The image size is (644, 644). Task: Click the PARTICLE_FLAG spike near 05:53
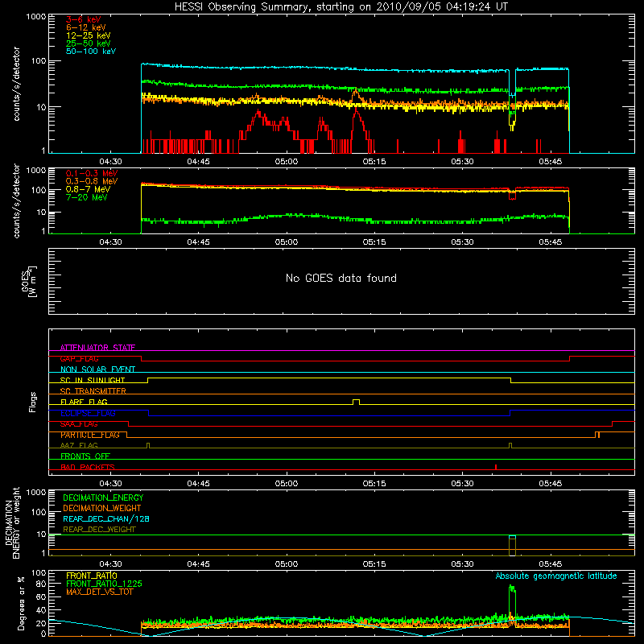point(597,435)
